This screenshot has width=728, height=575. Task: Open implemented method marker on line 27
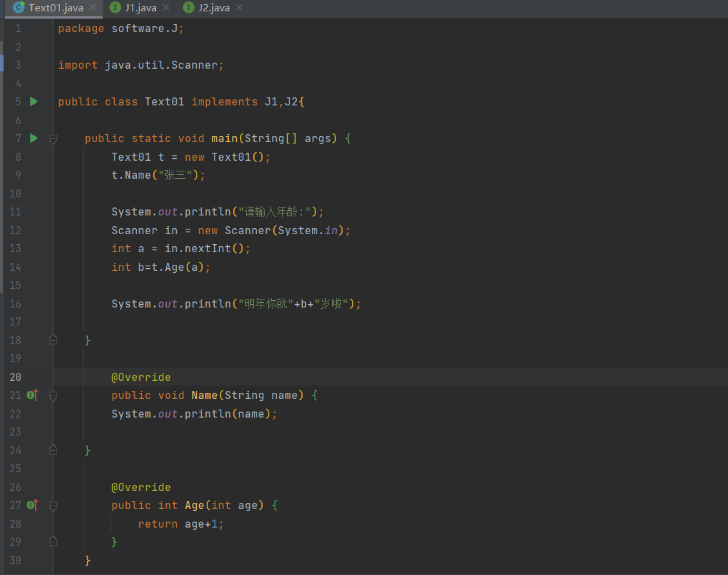coord(32,505)
